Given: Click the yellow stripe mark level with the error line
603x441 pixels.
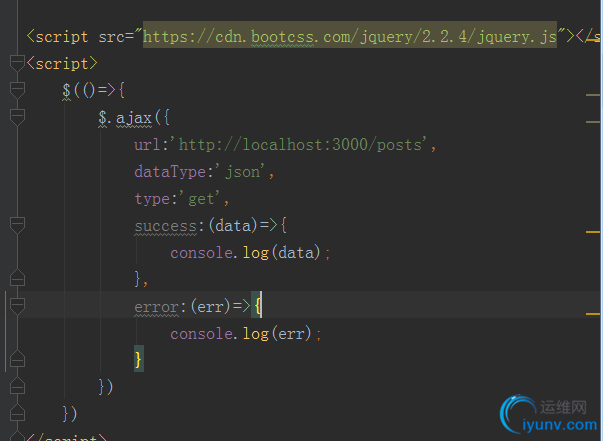Looking at the screenshot, I should point(593,314).
